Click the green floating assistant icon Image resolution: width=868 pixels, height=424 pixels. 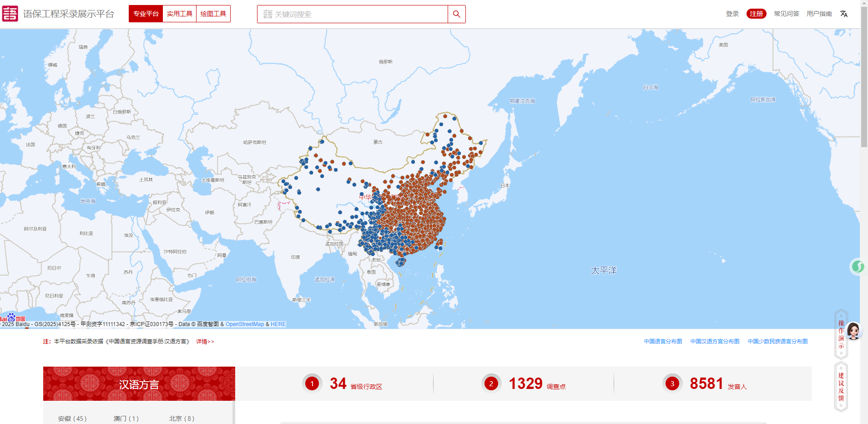coord(858,266)
